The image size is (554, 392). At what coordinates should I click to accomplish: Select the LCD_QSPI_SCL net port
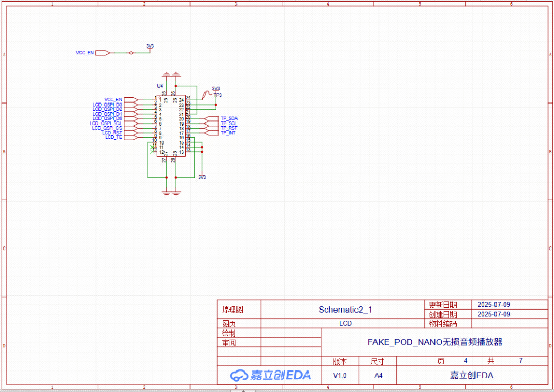(x=130, y=123)
